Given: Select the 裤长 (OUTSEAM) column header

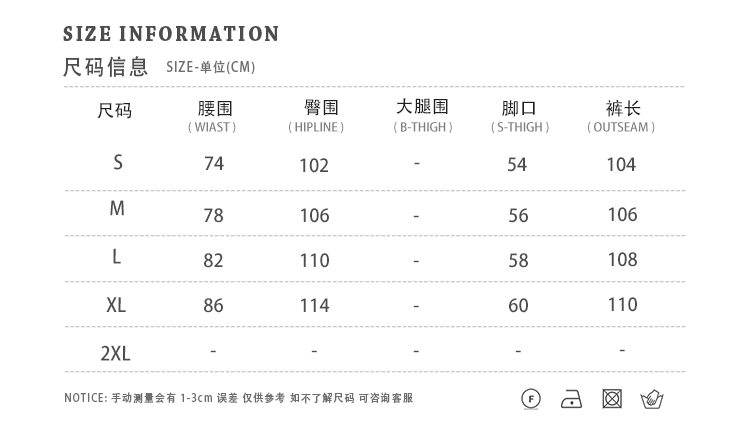Looking at the screenshot, I should coord(621,116).
